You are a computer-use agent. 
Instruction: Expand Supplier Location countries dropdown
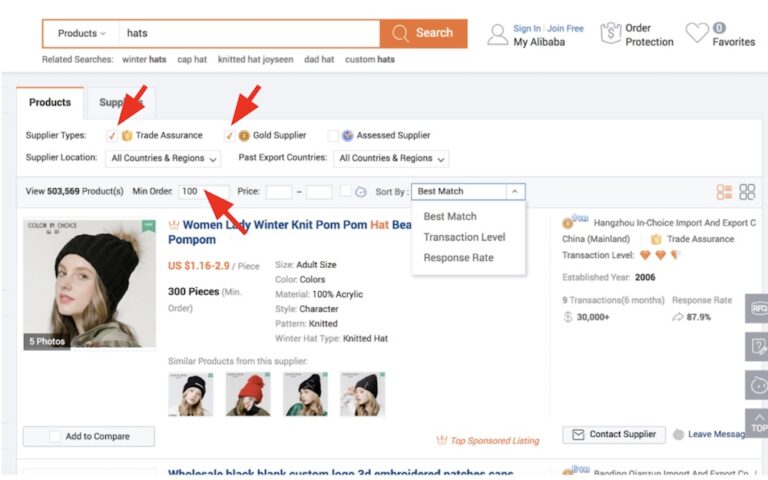[x=163, y=159]
